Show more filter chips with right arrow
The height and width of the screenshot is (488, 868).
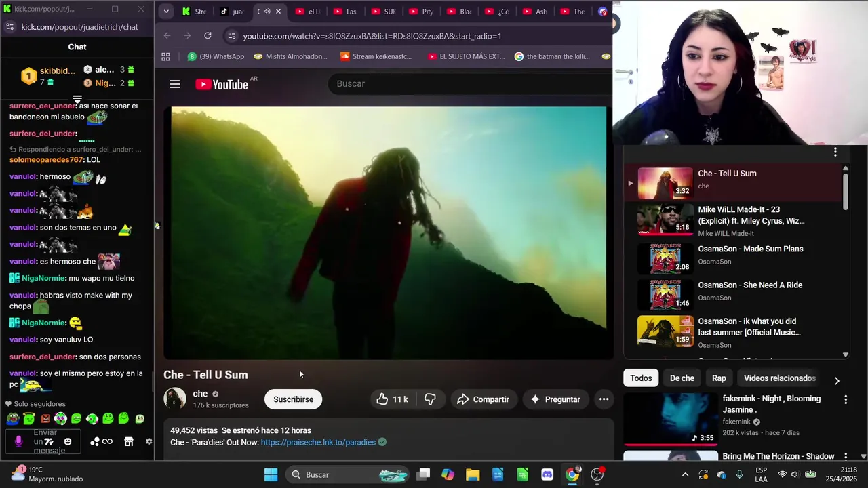(836, 380)
